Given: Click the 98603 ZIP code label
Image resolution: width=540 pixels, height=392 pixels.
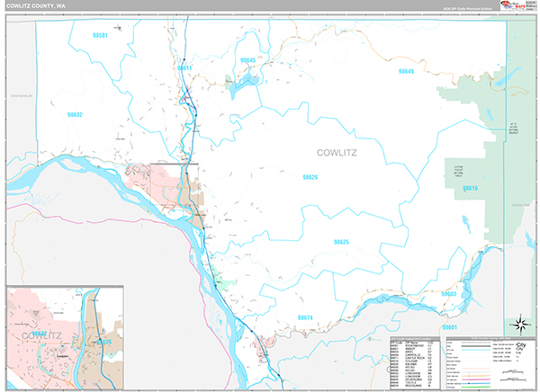Looking at the screenshot, I should [449, 294].
